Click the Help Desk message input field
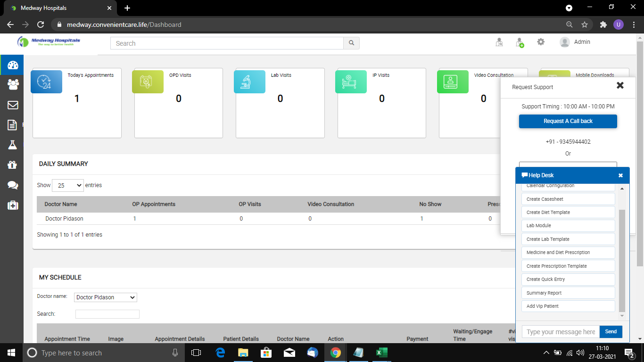The height and width of the screenshot is (362, 644). (561, 332)
